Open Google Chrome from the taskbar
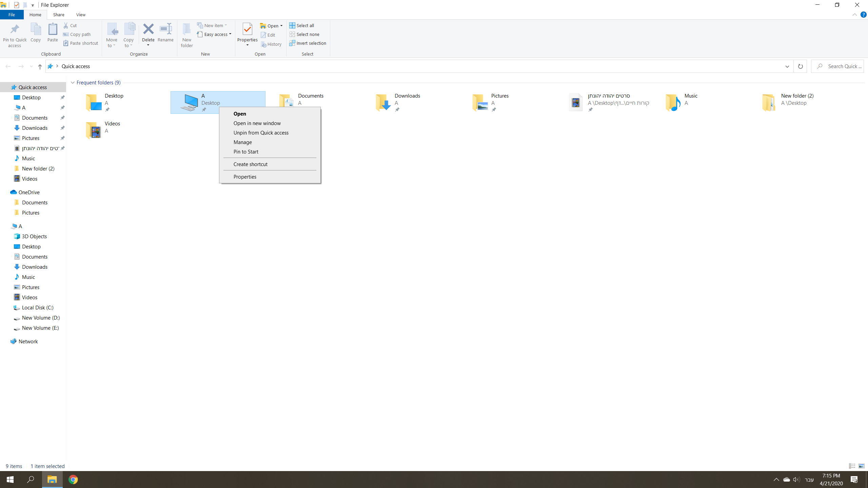Screen dimensions: 868x488 (73, 480)
